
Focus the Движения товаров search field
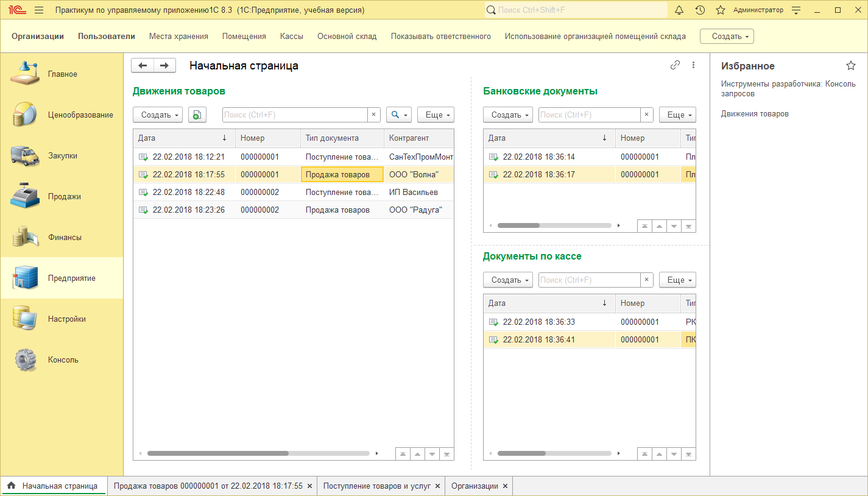pyautogui.click(x=295, y=115)
